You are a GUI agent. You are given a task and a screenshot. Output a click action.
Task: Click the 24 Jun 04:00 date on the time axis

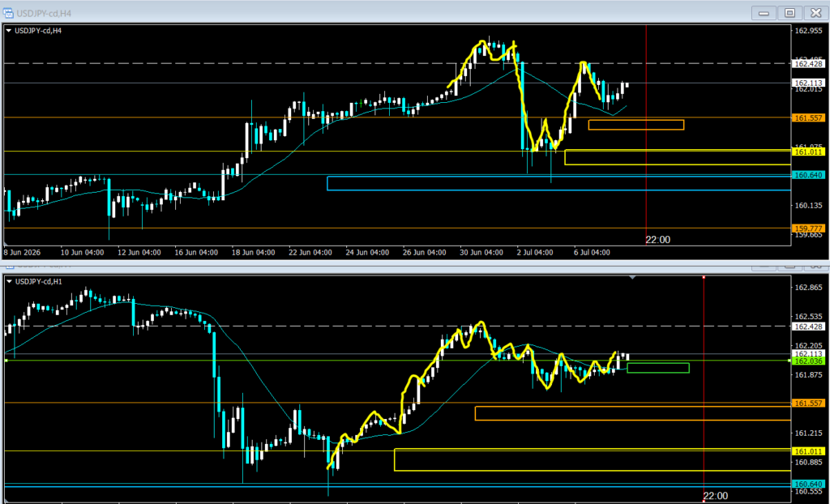coord(367,253)
